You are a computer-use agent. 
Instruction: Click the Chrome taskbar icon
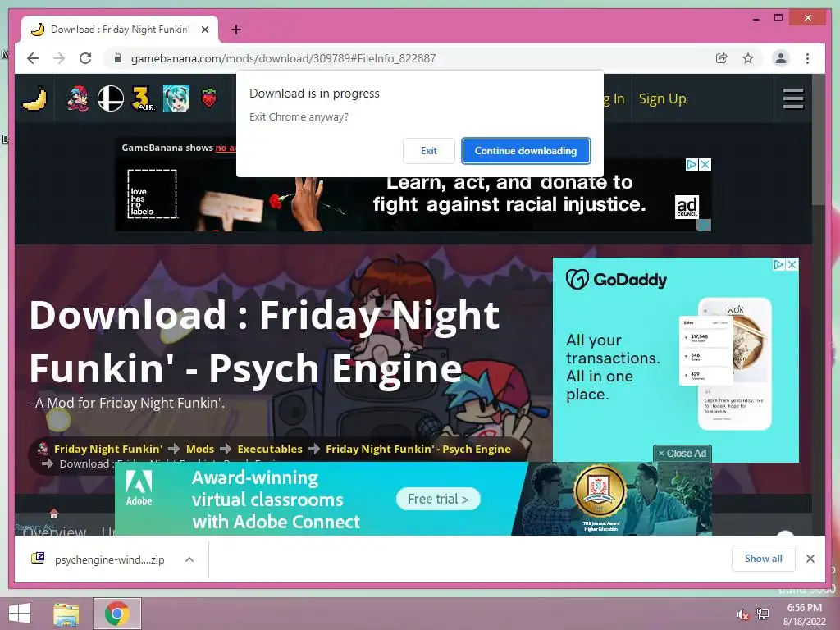click(116, 614)
